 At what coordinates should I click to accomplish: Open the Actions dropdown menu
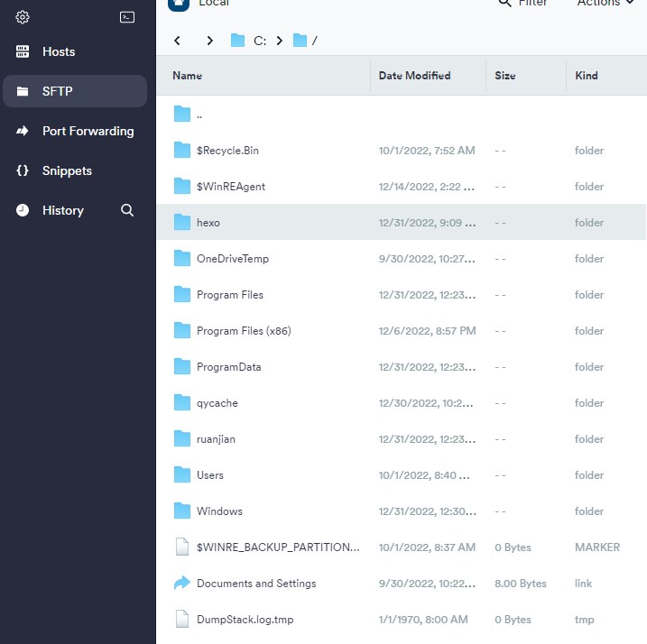pyautogui.click(x=605, y=4)
